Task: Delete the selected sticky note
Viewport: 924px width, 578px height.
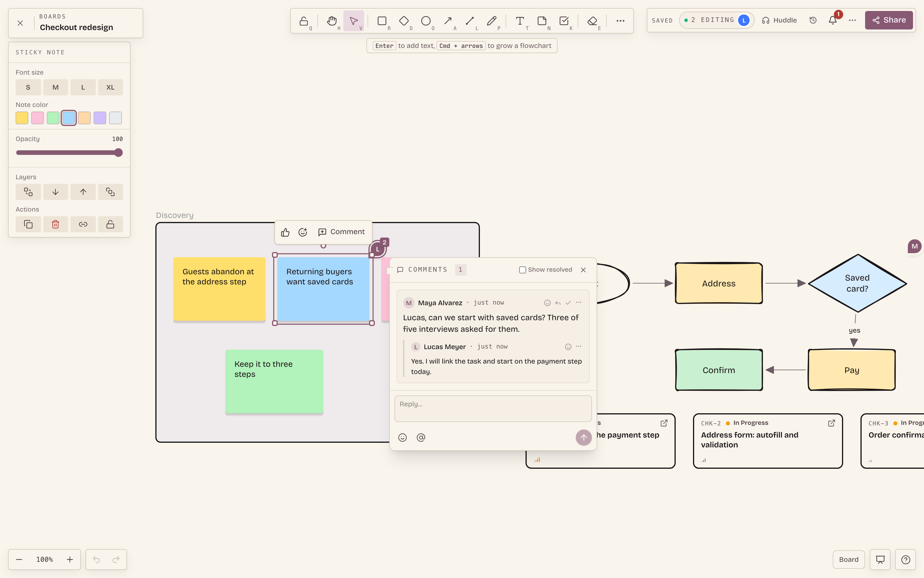Action: click(x=55, y=224)
